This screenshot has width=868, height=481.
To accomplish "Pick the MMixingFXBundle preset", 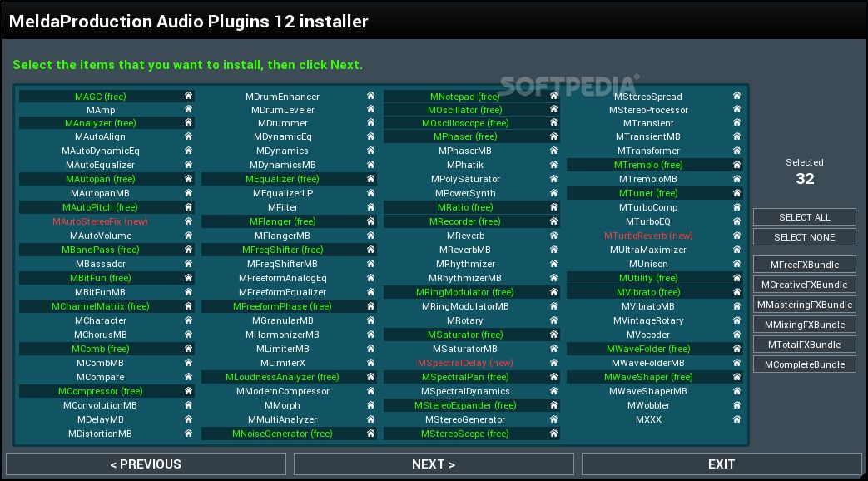I will [805, 325].
